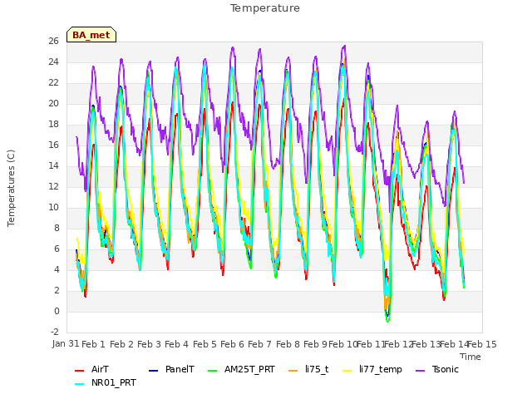Select the AM25T_PRT legend label
The height and width of the screenshot is (399, 532).
(x=249, y=369)
